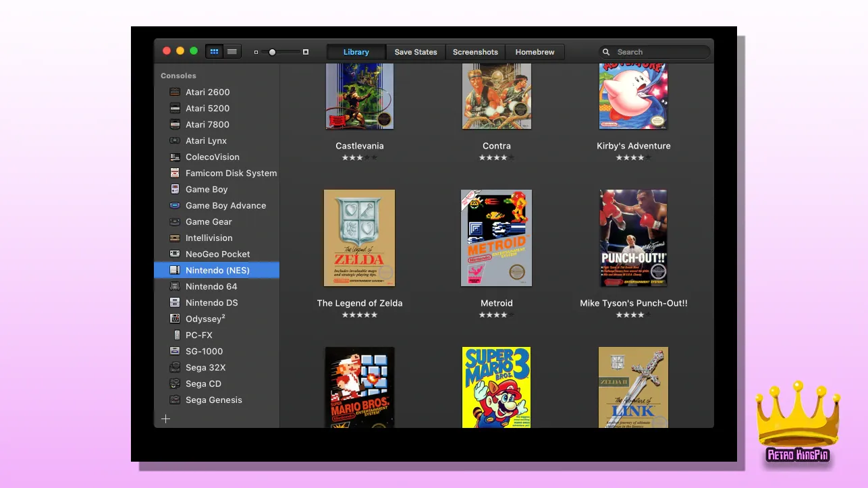Set star rating for Castlevania

359,157
